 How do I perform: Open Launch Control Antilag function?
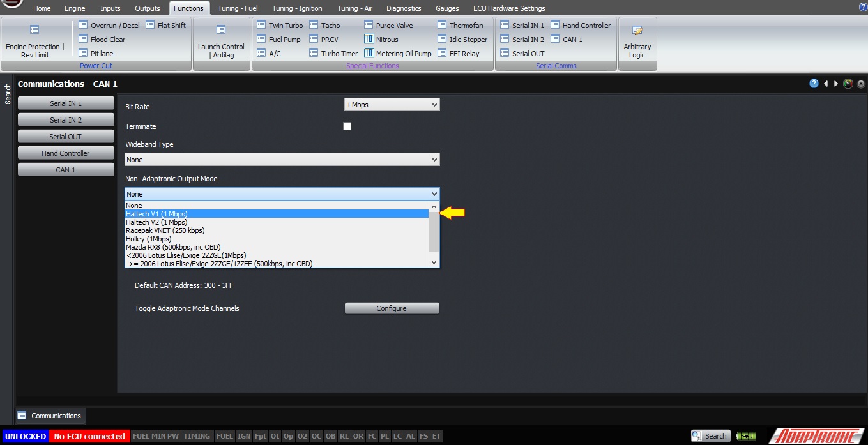221,42
